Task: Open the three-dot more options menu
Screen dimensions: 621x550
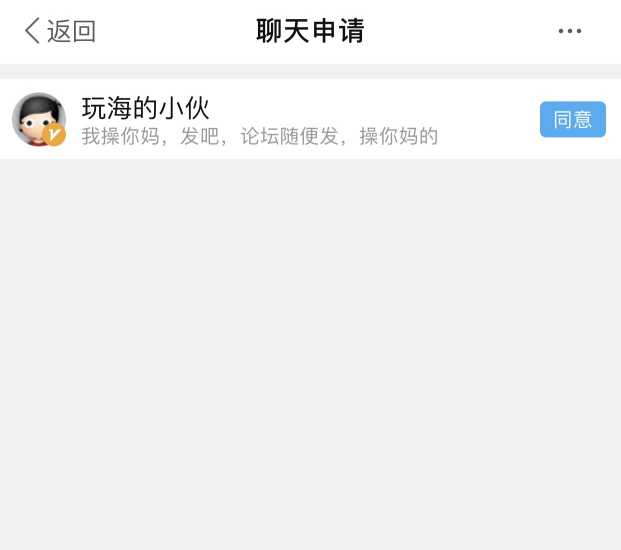Action: click(570, 31)
